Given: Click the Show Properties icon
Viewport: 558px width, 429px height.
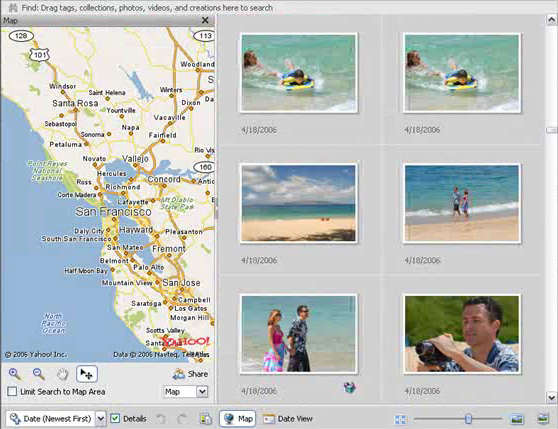Looking at the screenshot, I should click(x=206, y=419).
